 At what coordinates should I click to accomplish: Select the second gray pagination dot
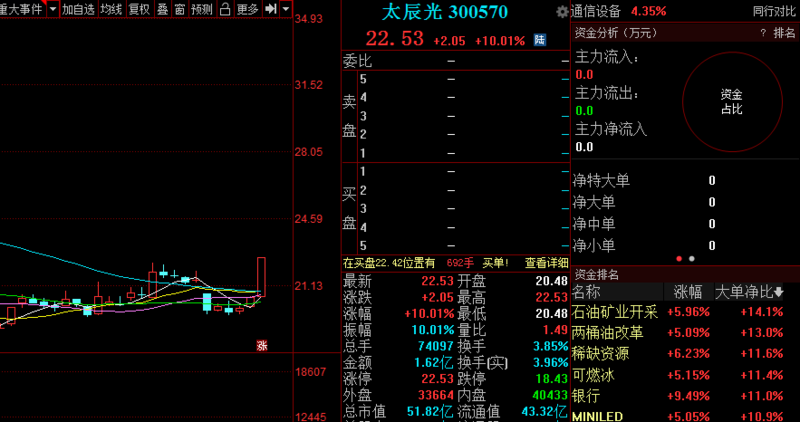(692, 259)
